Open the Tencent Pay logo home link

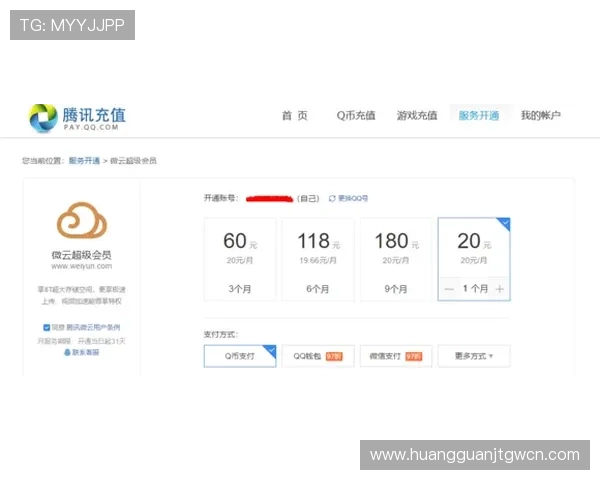[77, 118]
